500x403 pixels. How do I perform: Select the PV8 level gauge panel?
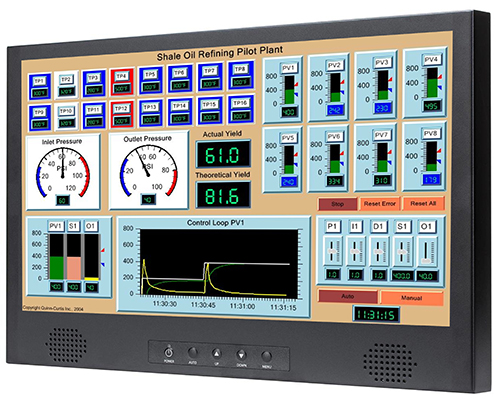(x=424, y=156)
